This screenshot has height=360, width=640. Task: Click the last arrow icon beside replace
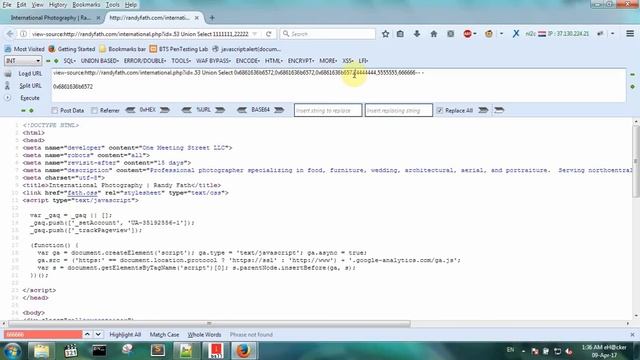tap(499, 110)
